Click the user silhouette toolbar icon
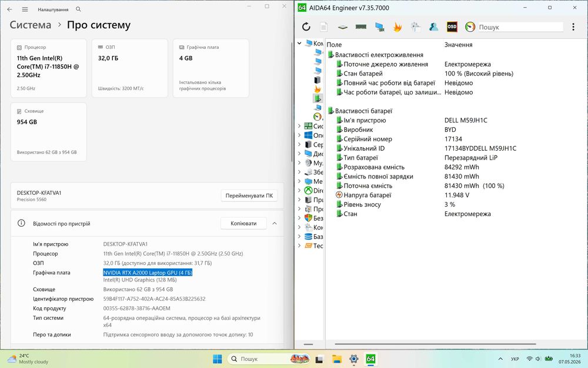The width and height of the screenshot is (588, 368). coord(434,26)
